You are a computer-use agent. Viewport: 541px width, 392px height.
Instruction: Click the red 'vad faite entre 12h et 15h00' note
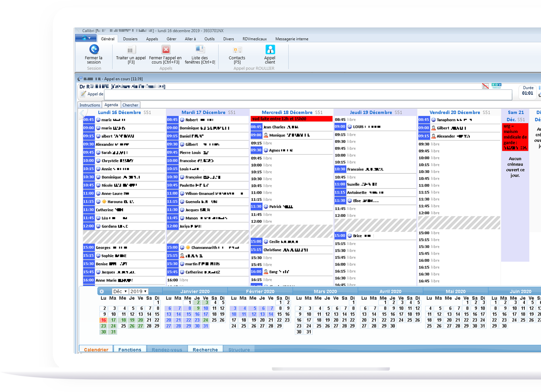click(291, 119)
